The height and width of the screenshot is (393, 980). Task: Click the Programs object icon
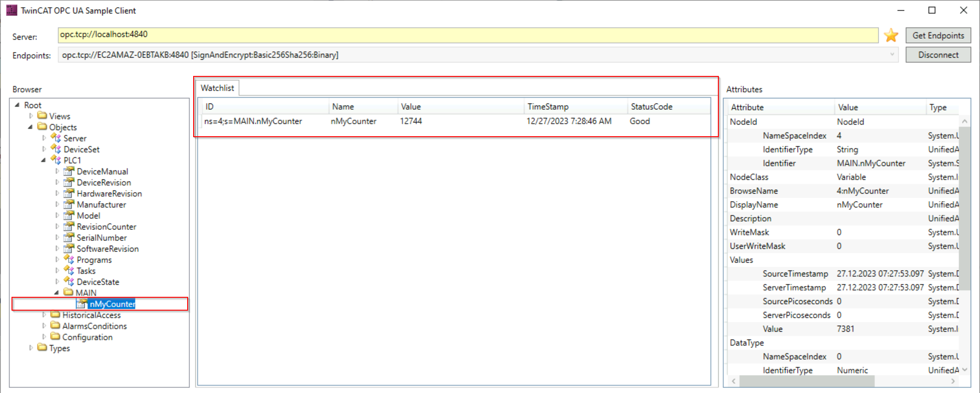(69, 259)
